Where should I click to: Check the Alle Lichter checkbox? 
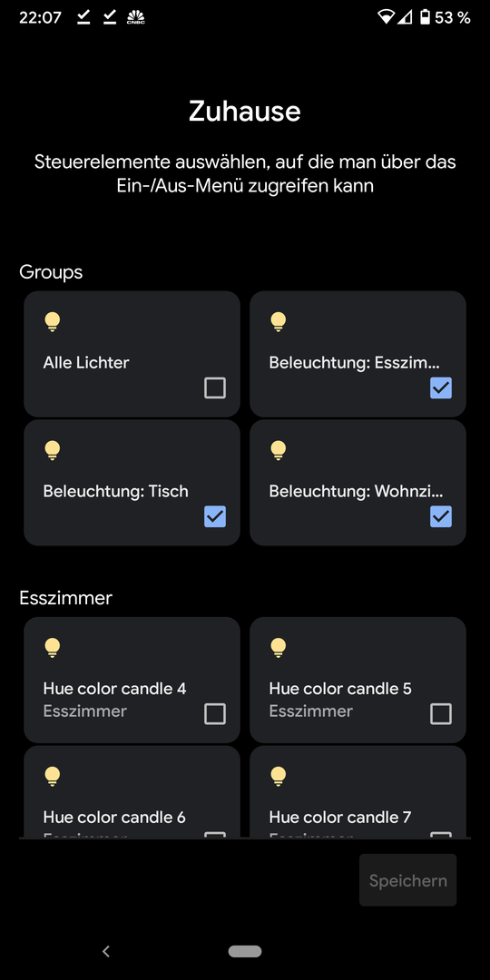pos(215,388)
